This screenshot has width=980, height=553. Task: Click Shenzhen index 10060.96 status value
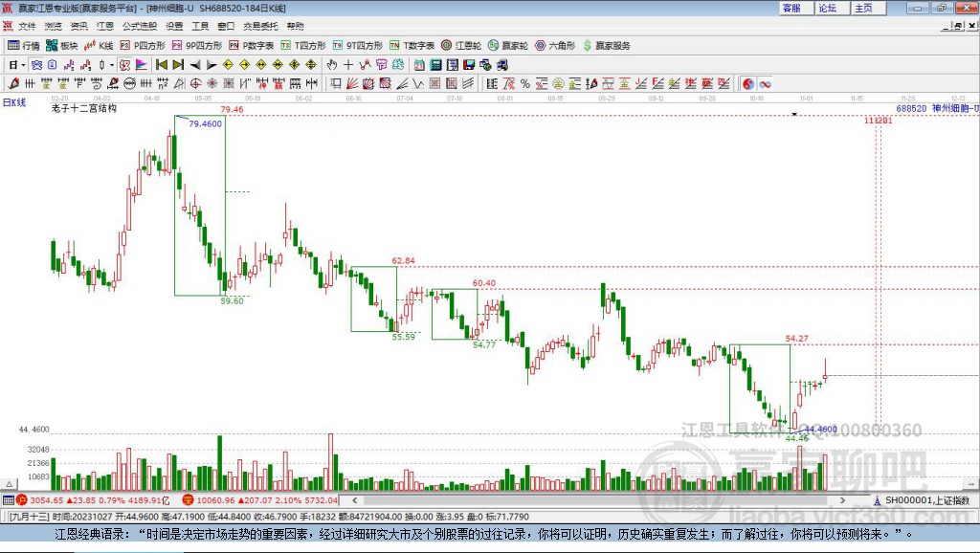coord(215,500)
